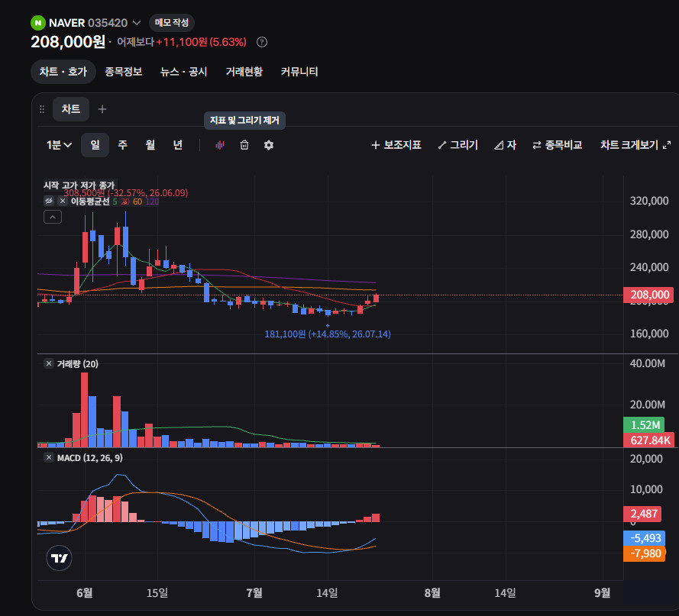Hide moving average lines with eye icon
679x616 pixels.
point(49,201)
